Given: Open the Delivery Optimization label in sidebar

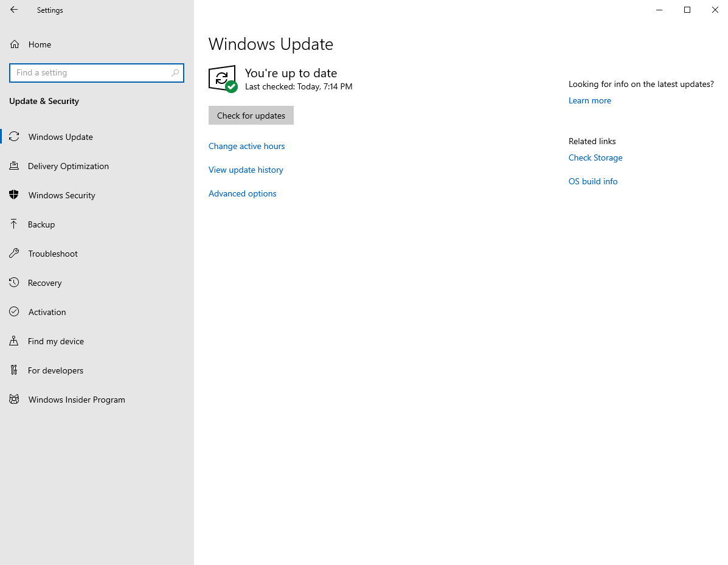Looking at the screenshot, I should pos(68,166).
